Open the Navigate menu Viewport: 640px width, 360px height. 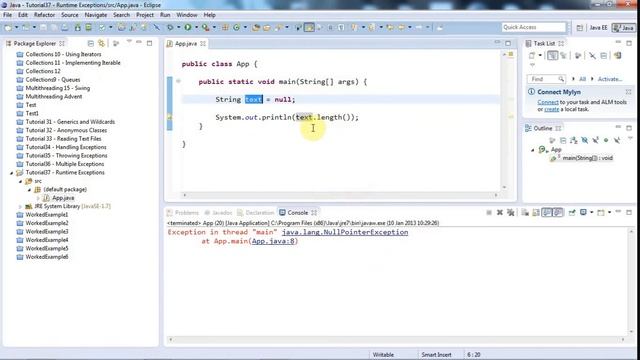click(96, 15)
